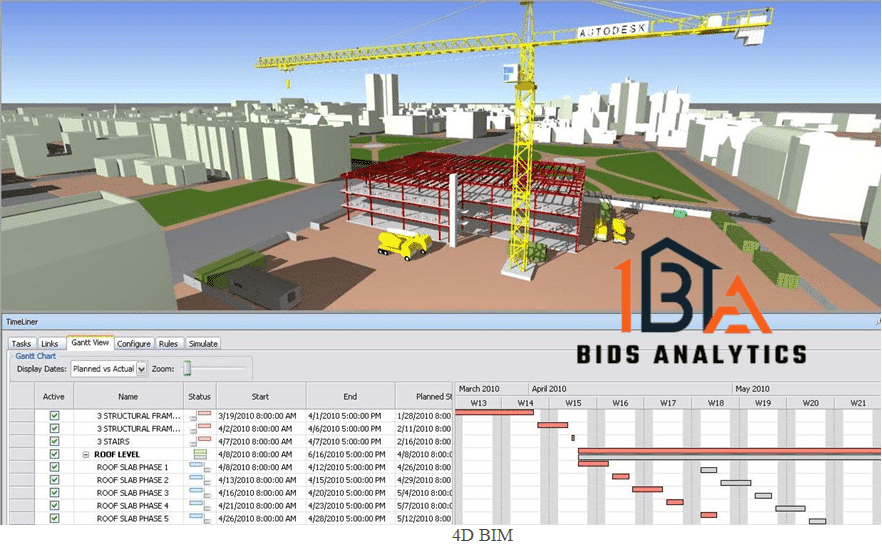
Task: Select the ROOF LEVEL task name
Action: click(117, 455)
